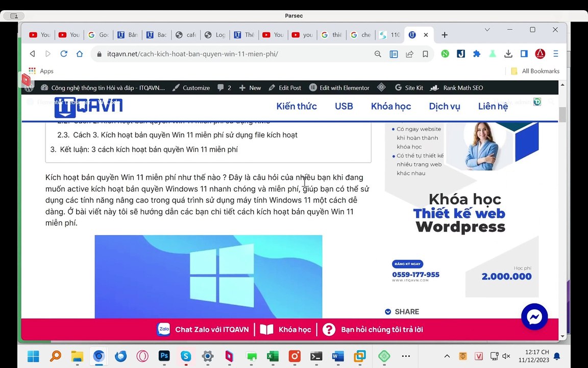
Task: Open the Windows Start menu
Action: coord(33,356)
